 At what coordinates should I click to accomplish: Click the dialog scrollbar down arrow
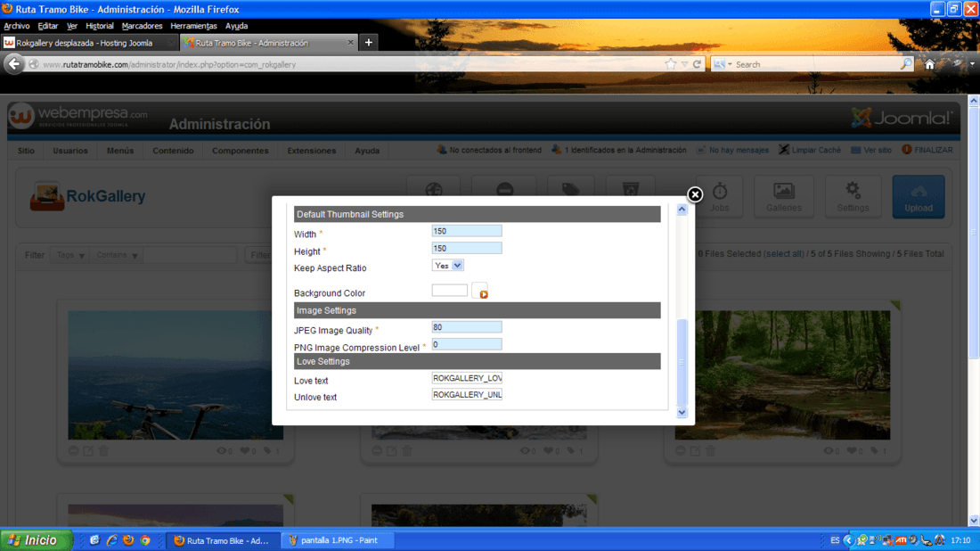(x=682, y=413)
